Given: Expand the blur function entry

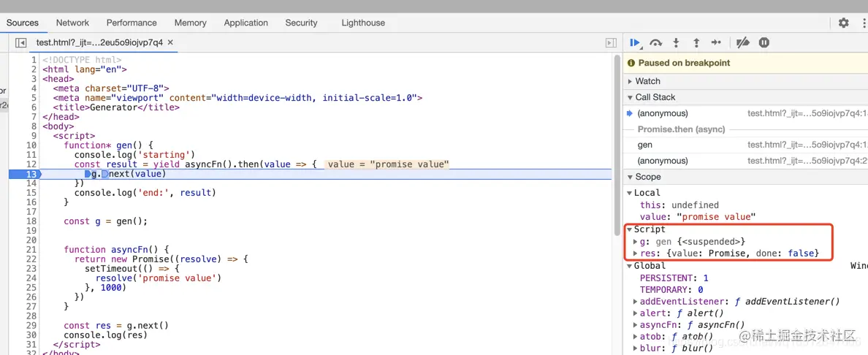Looking at the screenshot, I should pyautogui.click(x=636, y=348).
